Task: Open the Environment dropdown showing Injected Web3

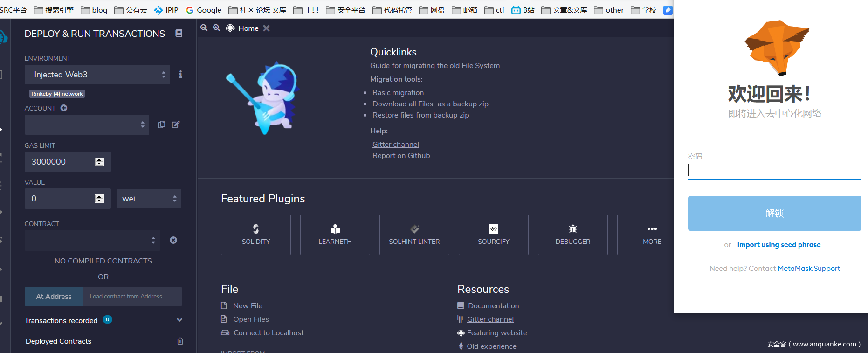Action: 97,75
